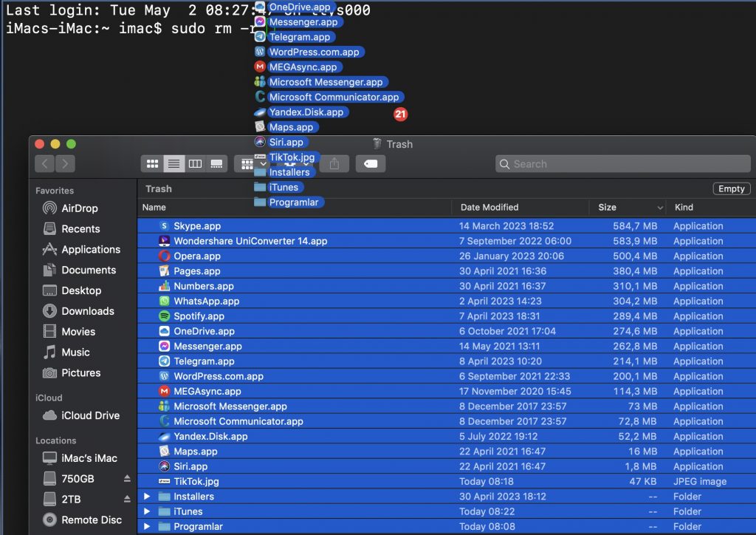Open Applications in the sidebar

(90, 250)
